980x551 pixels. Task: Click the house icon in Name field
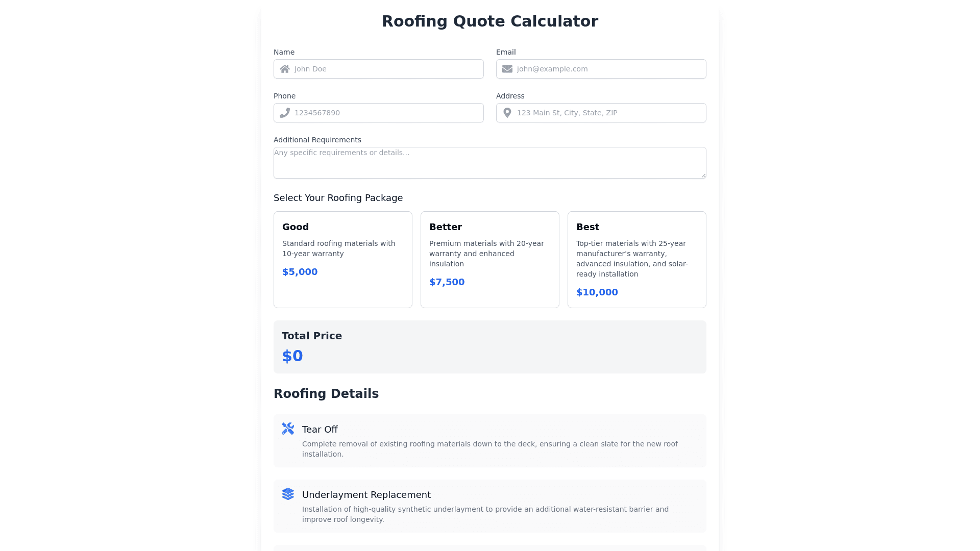[285, 69]
